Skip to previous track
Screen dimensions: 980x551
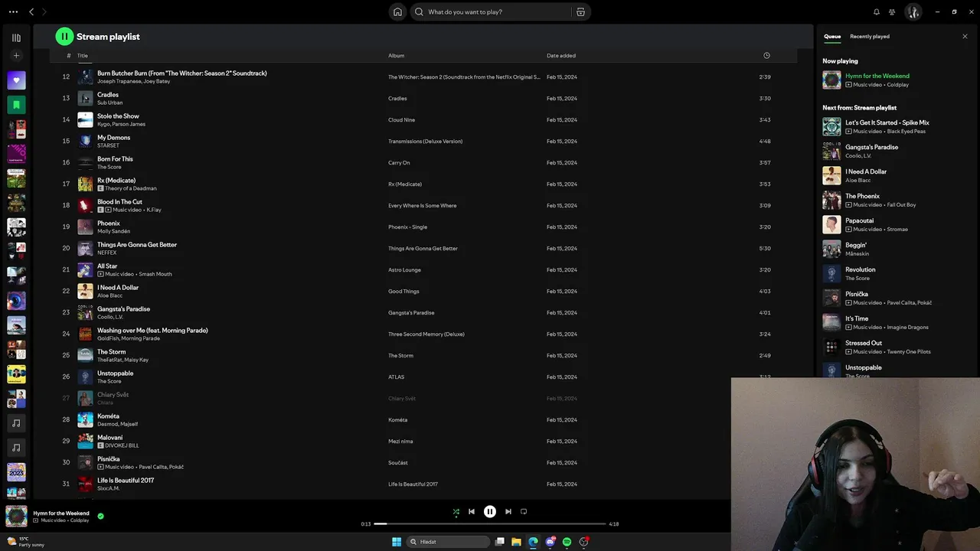tap(472, 512)
